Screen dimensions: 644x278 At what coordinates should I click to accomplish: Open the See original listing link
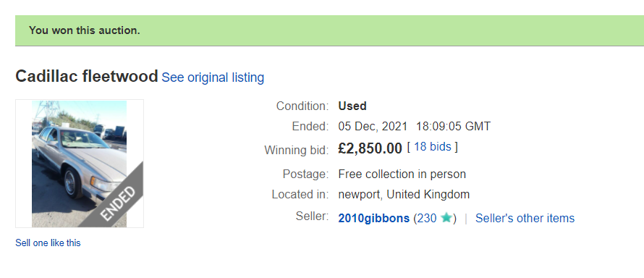(213, 77)
